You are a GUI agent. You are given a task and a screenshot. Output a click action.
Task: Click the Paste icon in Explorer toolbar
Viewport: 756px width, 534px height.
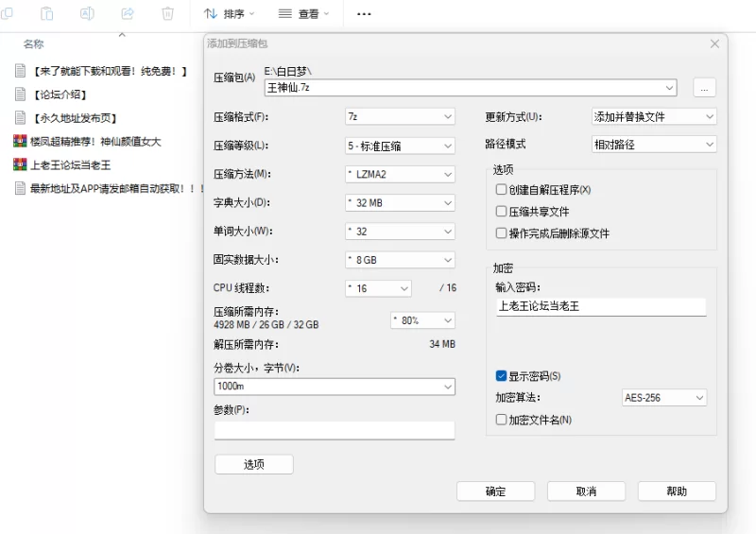click(47, 13)
